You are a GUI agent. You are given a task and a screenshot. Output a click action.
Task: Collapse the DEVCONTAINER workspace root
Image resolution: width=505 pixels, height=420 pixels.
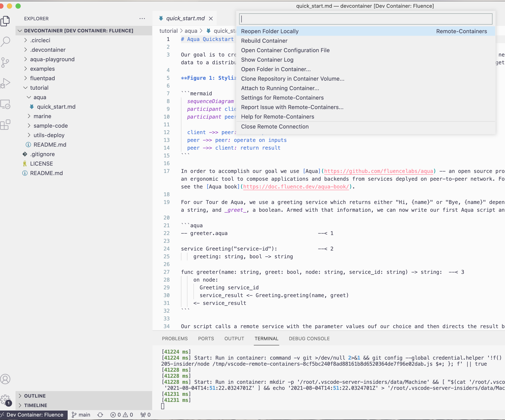[x=84, y=31]
